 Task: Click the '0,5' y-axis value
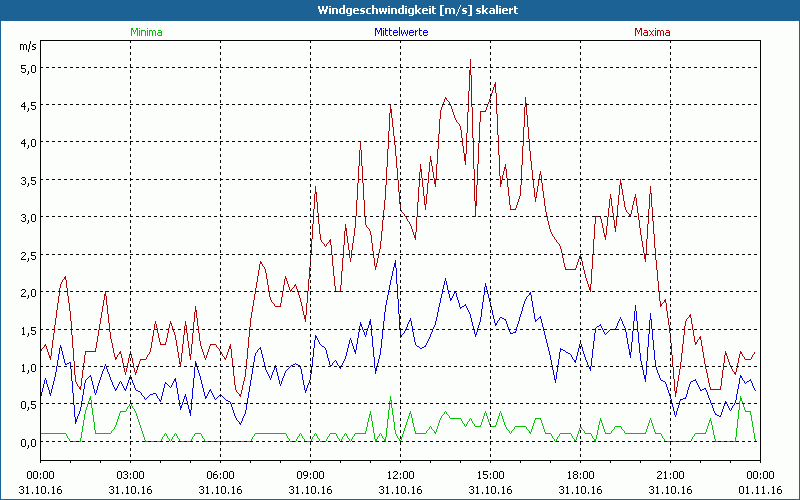28,405
